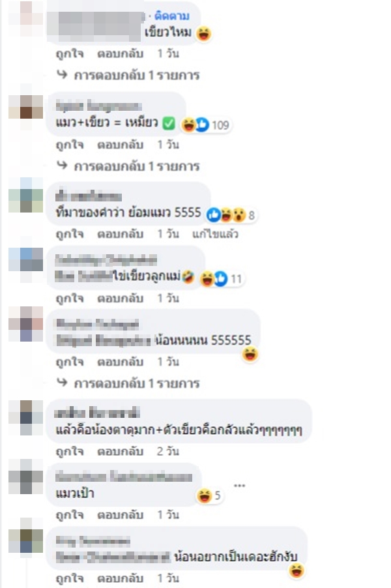Expand the 1 reply under "เขียวไหม" comment

(x=128, y=76)
